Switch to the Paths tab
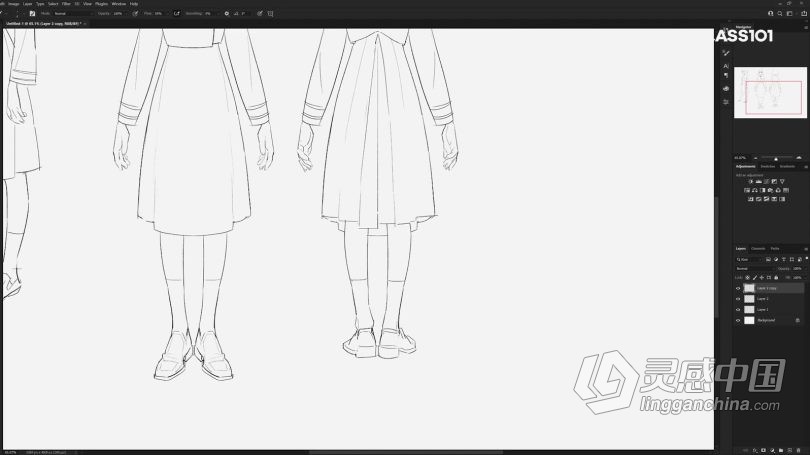810x455 pixels. (x=775, y=248)
